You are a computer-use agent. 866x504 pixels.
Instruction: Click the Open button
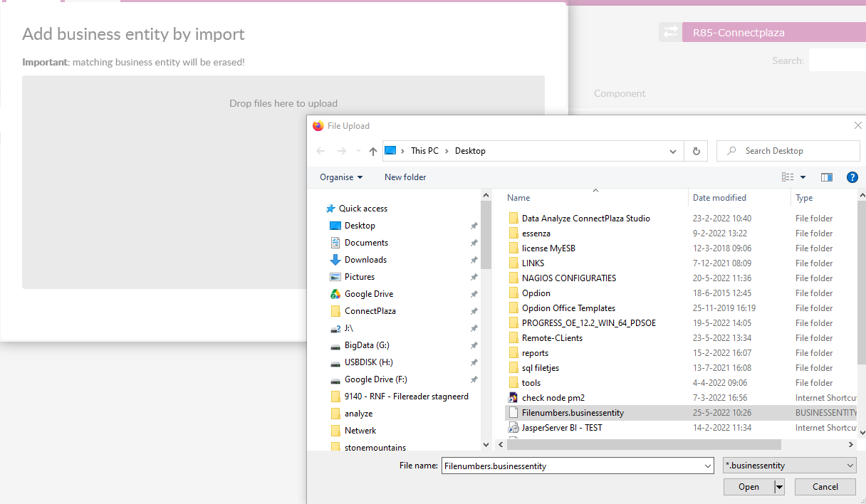pos(748,487)
